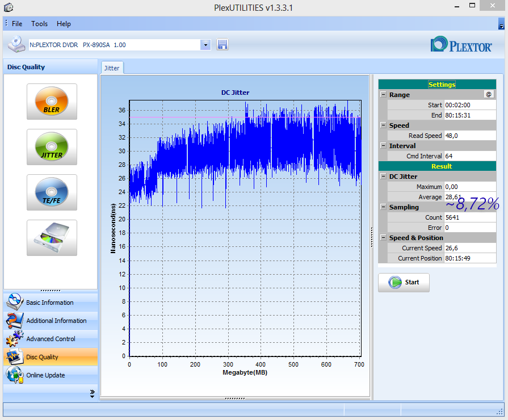The width and height of the screenshot is (508, 420).
Task: Switch to the Jitter tab
Action: pos(112,68)
